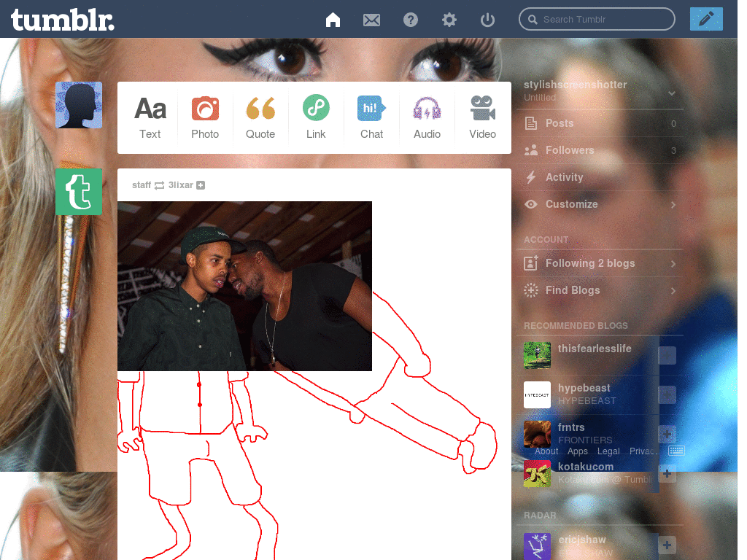Screen dimensions: 747x560
Task: Create a new Link post
Action: pyautogui.click(x=316, y=117)
